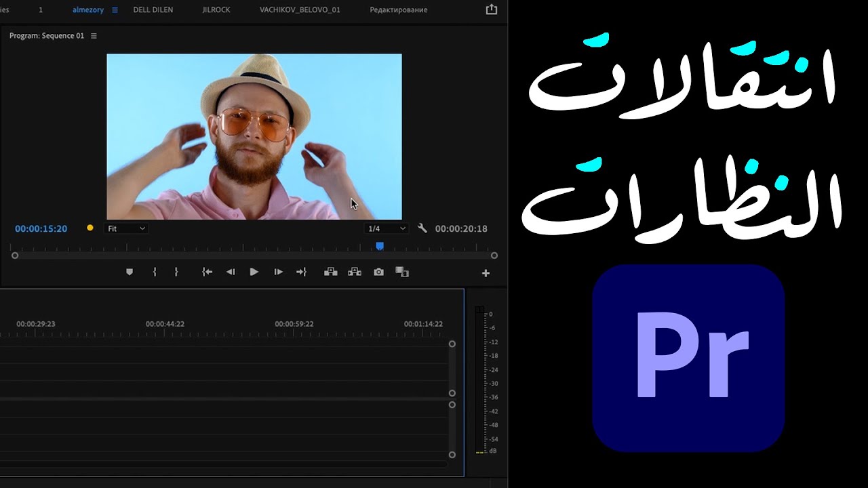
Task: Click the Program: Sequence 01 panel title
Action: tap(47, 36)
